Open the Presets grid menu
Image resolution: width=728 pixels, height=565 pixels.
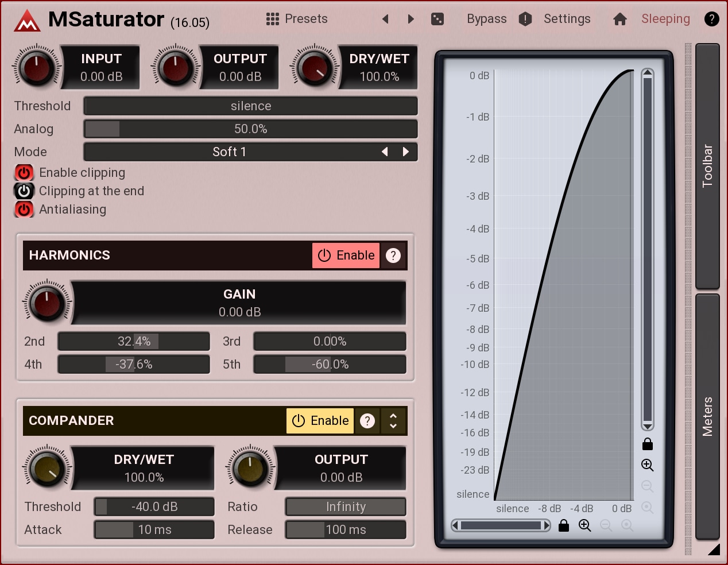click(x=273, y=19)
